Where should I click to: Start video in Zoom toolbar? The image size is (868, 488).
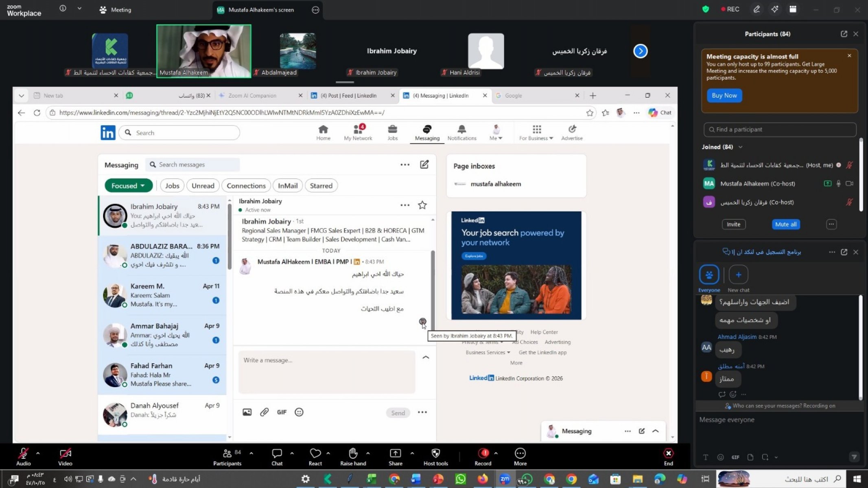(65, 453)
